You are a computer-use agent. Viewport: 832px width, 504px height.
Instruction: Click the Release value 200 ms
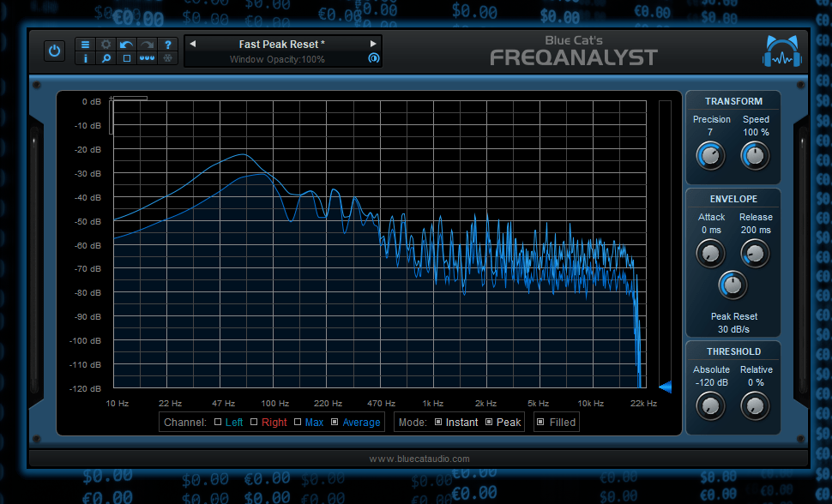point(756,230)
